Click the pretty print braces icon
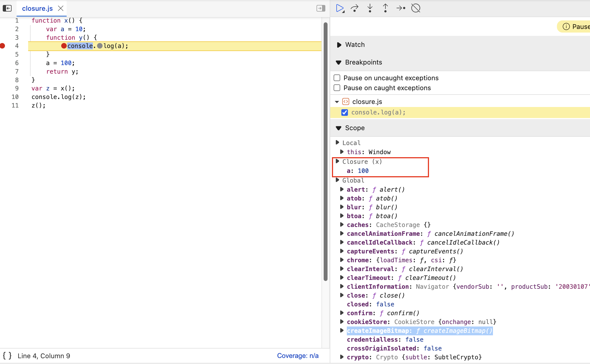This screenshot has height=364, width=590. click(7, 356)
